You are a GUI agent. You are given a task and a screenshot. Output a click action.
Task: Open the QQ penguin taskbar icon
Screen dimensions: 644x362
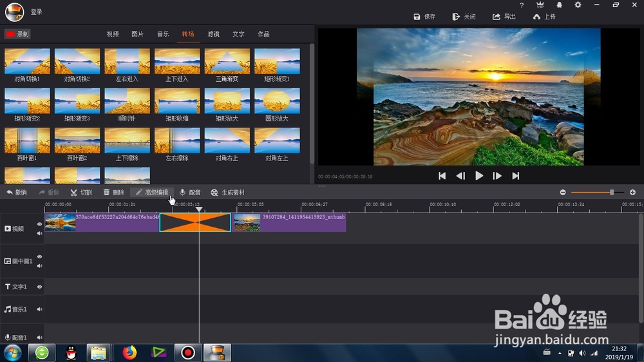(71, 352)
